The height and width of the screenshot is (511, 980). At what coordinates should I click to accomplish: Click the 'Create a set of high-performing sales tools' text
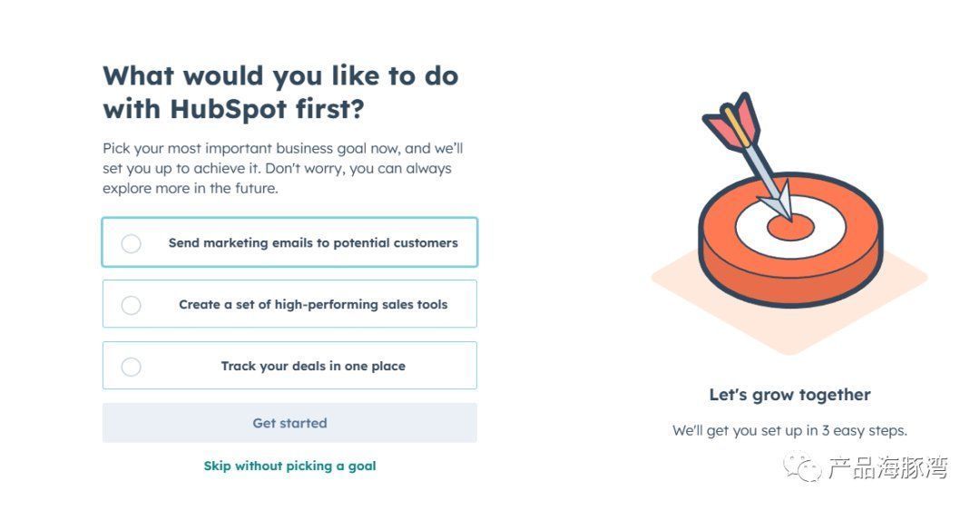[x=313, y=305]
